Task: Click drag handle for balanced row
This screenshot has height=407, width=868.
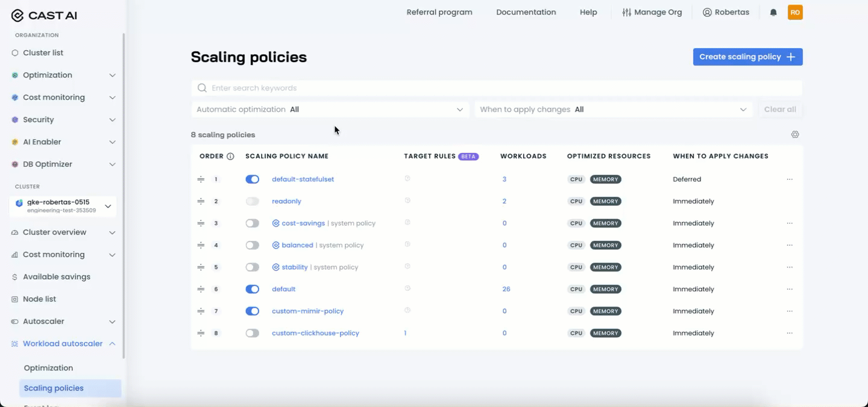Action: (201, 245)
